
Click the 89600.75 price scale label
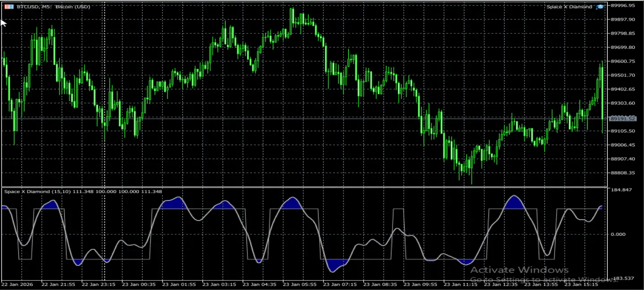[623, 61]
